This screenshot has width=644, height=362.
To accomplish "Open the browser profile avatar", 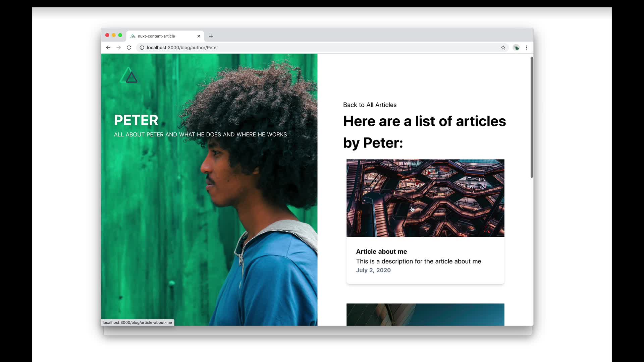I will 516,48.
